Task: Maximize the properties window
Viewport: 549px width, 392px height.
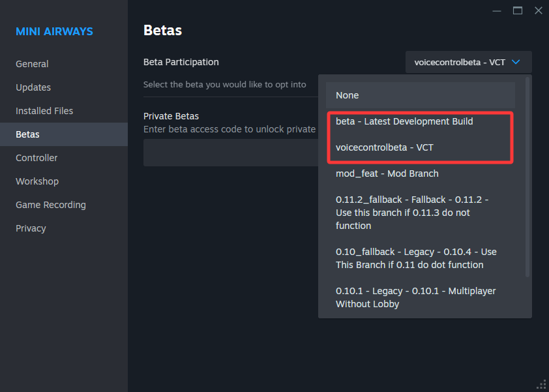Action: click(518, 10)
